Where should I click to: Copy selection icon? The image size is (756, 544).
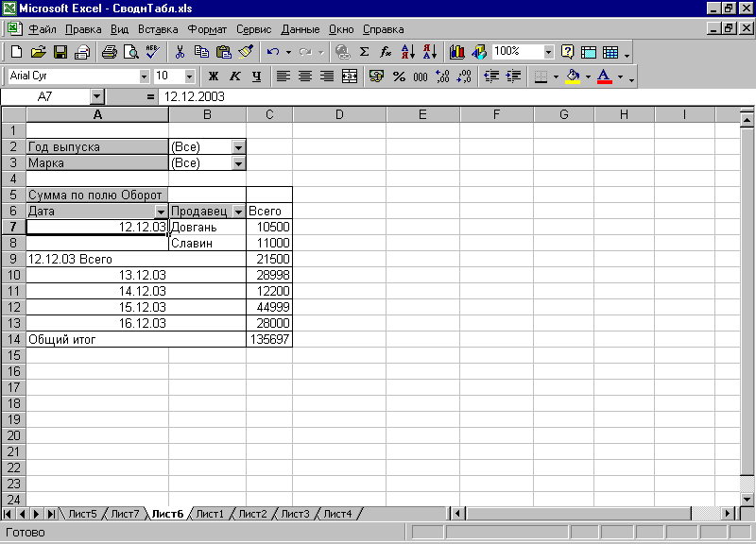point(201,52)
